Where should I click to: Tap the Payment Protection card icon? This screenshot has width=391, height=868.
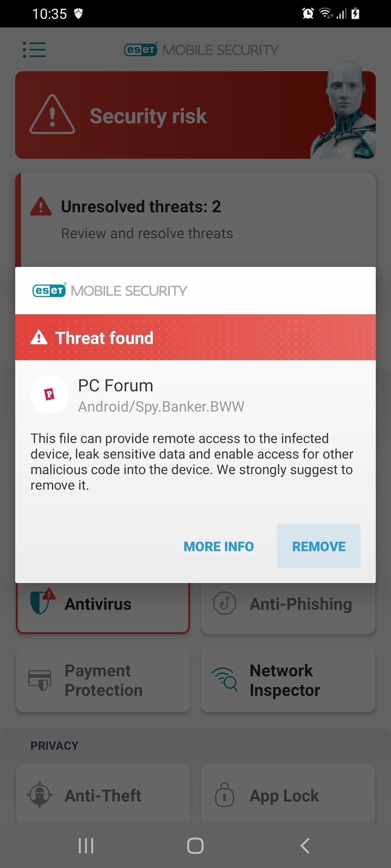tap(40, 680)
